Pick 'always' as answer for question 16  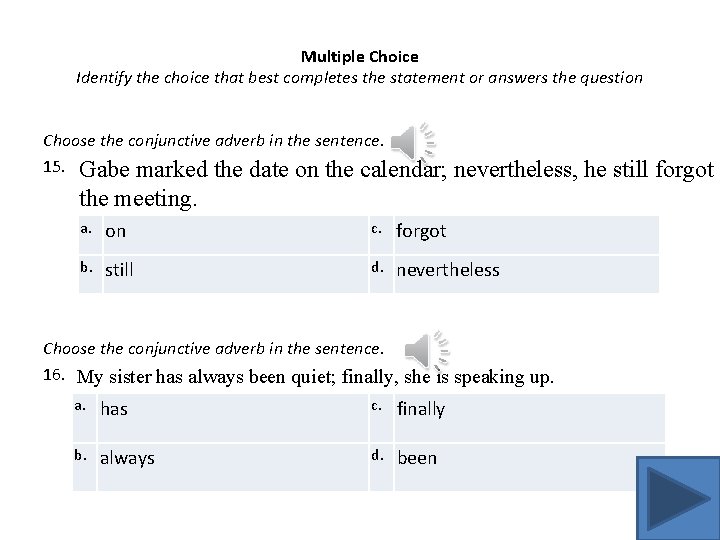[127, 458]
